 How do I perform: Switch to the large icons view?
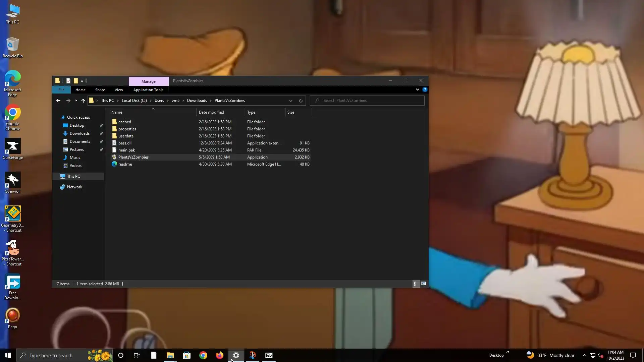pos(424,284)
